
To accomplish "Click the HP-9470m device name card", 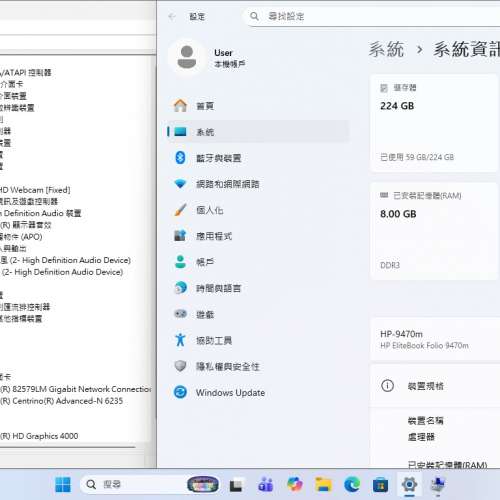I will click(435, 339).
